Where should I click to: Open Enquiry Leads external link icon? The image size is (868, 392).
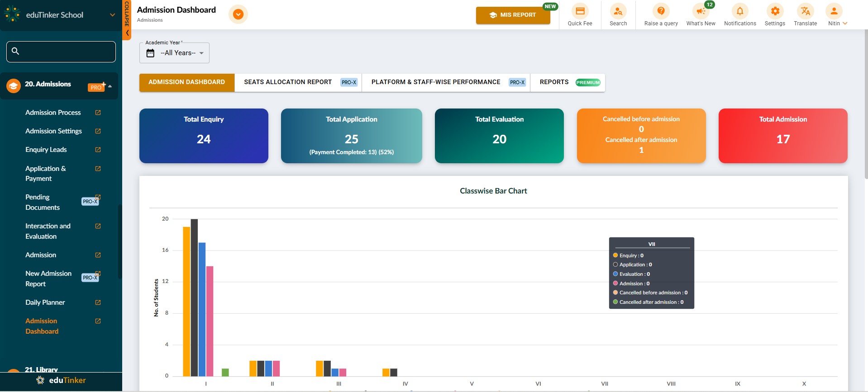(x=98, y=150)
